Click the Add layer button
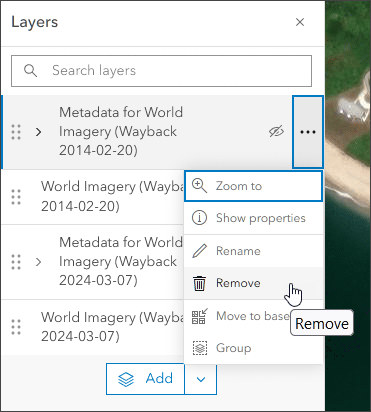The height and width of the screenshot is (412, 371). coord(145,379)
